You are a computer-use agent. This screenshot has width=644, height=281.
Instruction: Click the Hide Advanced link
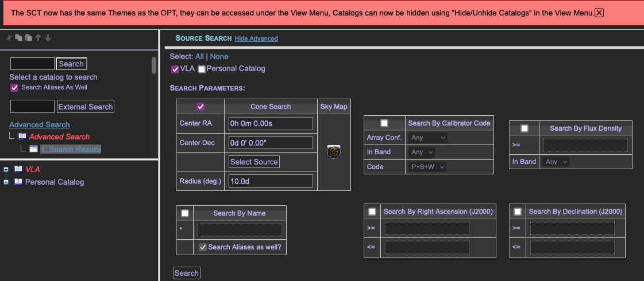click(256, 38)
